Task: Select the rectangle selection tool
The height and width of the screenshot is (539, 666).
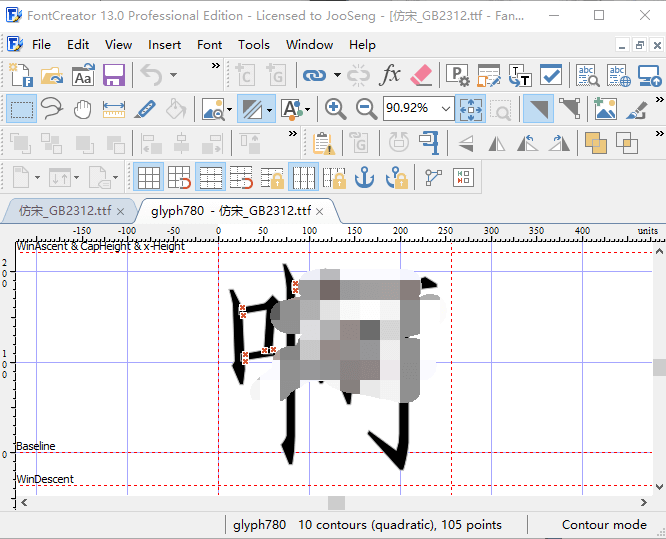Action: [20, 109]
